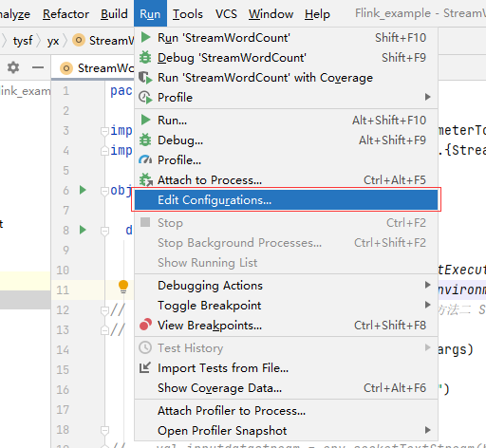
Task: Select Run 'StreamWordCount' with Coverage
Action: 286,78
